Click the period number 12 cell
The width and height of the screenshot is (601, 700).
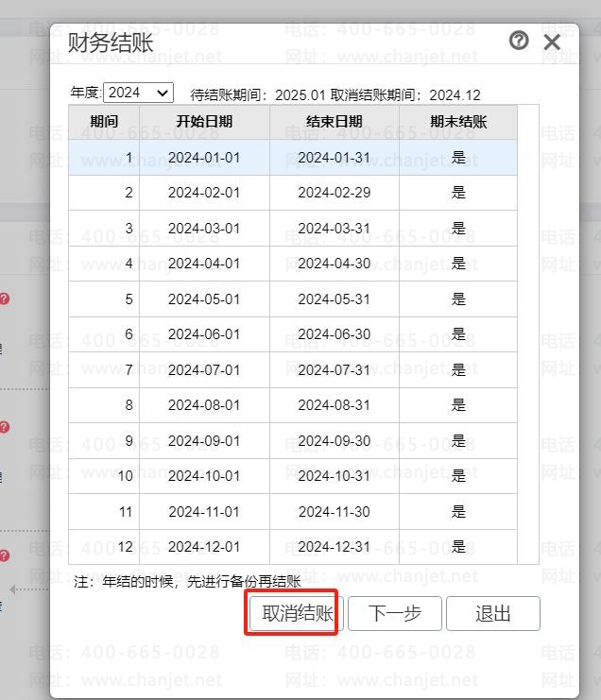(x=104, y=547)
